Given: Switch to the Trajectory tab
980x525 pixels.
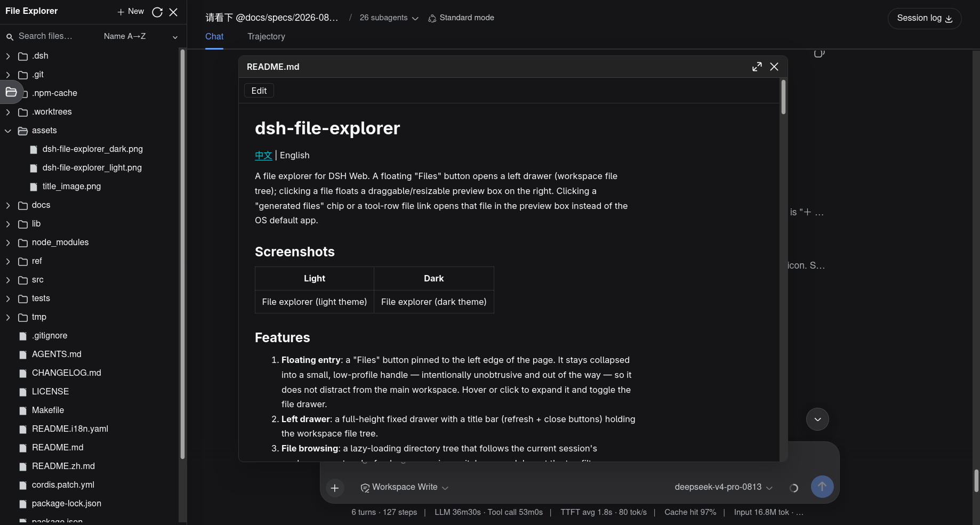Looking at the screenshot, I should pyautogui.click(x=266, y=37).
